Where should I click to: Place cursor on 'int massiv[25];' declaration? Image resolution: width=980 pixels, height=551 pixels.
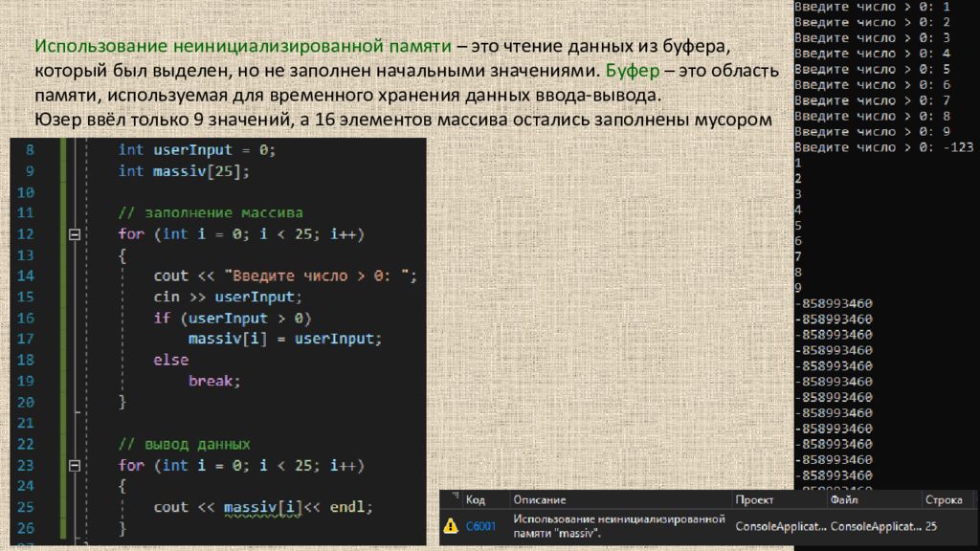pyautogui.click(x=183, y=171)
